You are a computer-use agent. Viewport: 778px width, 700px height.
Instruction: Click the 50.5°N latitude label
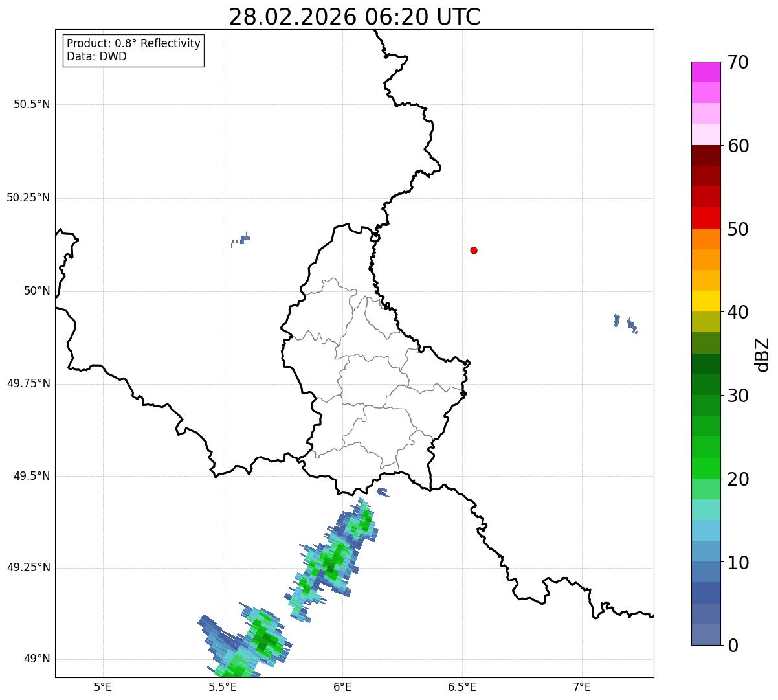point(32,104)
